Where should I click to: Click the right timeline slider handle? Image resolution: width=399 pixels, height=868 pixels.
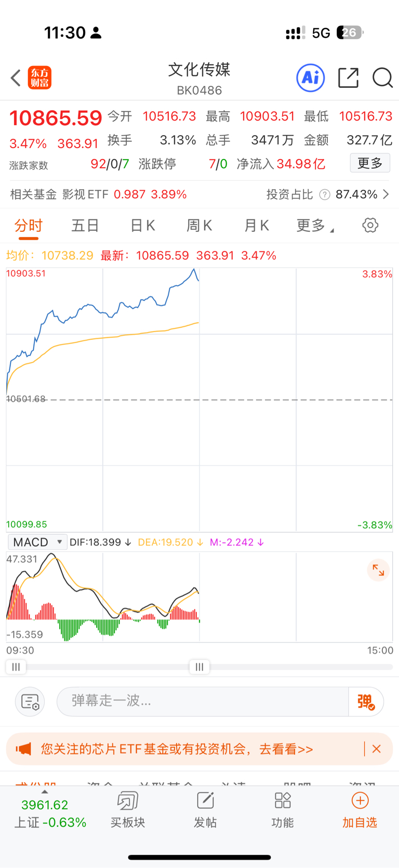click(199, 667)
